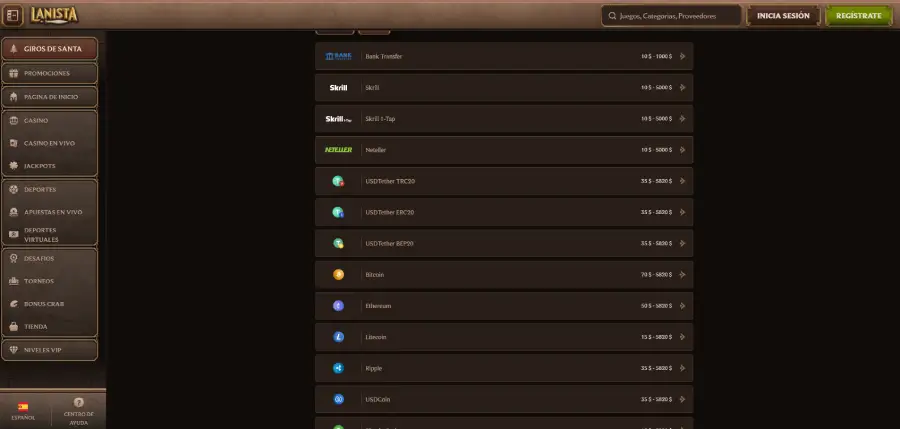This screenshot has width=900, height=429.
Task: Click the Skrill payment logo
Action: coord(338,88)
